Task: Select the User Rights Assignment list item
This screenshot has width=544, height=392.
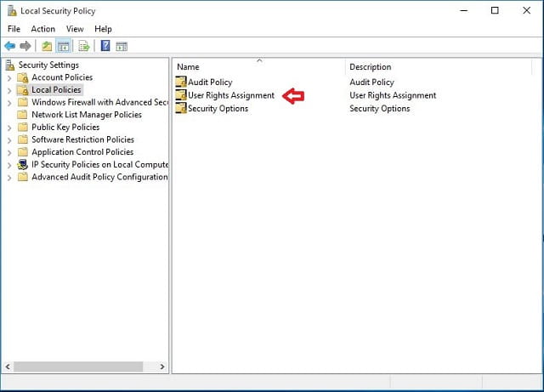Action: 231,95
